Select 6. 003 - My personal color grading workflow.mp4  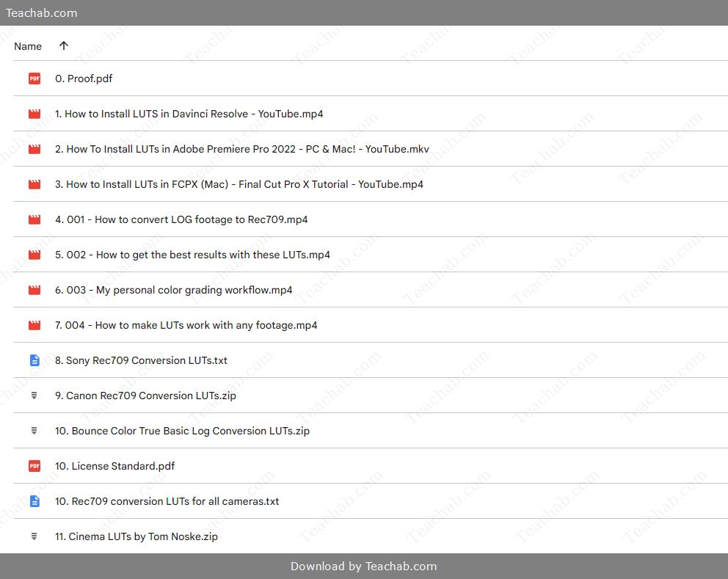coord(173,290)
